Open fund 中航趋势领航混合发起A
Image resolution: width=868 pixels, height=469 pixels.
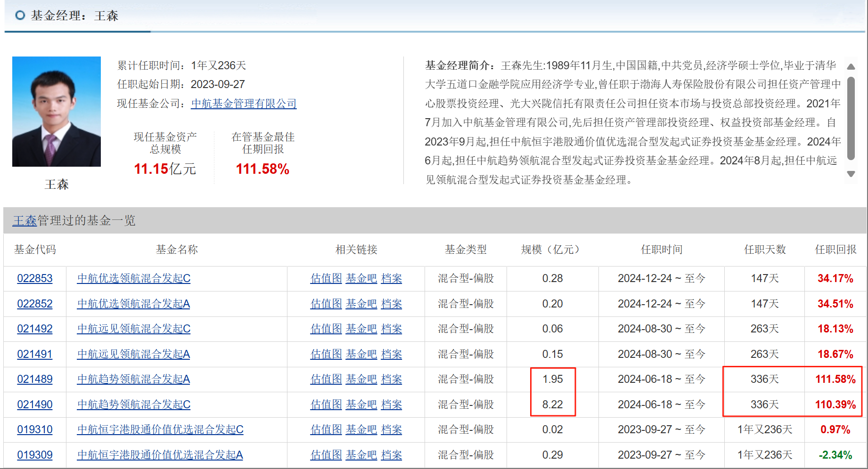pos(133,379)
